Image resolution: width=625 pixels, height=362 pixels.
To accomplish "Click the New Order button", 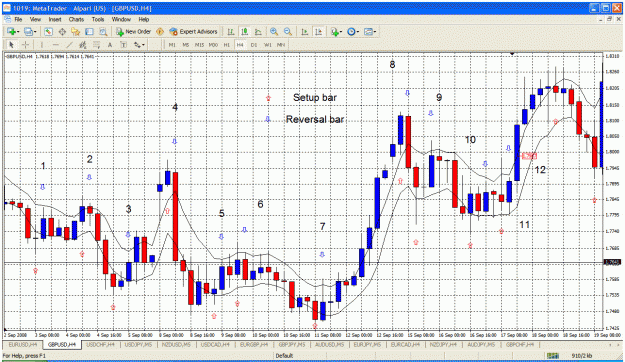I will pos(134,32).
